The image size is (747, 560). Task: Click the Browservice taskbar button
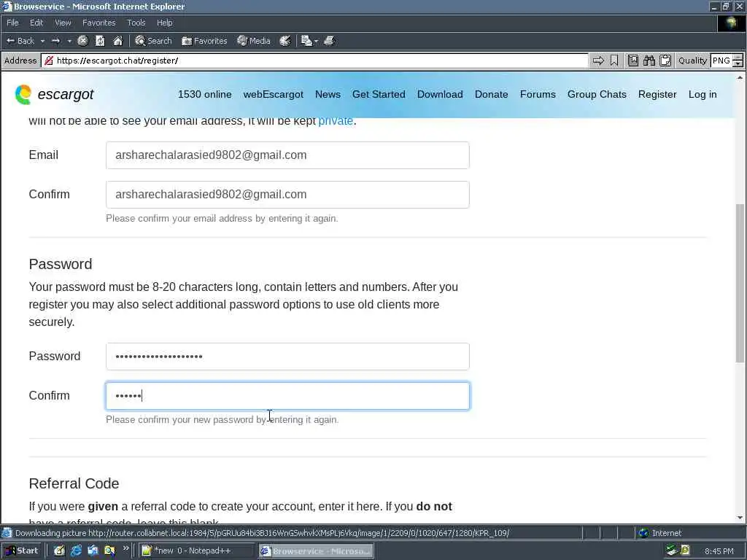pos(316,551)
